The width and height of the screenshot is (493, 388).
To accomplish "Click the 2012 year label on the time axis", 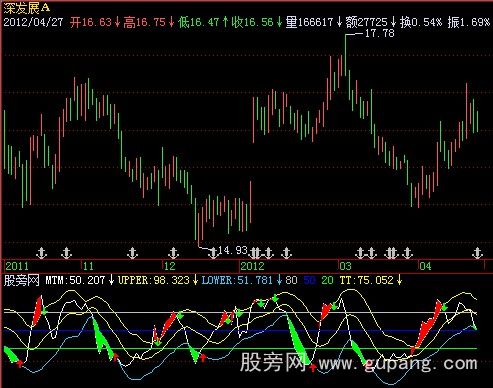I will tap(252, 266).
